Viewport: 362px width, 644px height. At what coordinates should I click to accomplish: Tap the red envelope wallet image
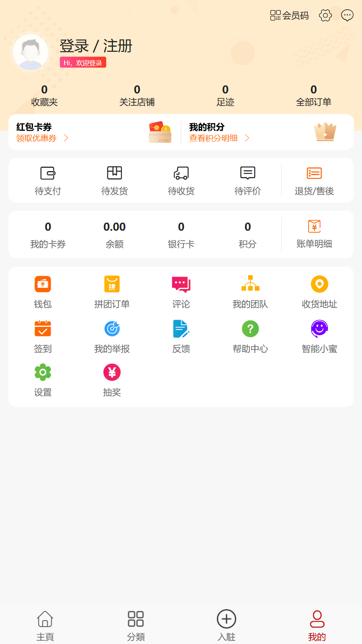[160, 132]
